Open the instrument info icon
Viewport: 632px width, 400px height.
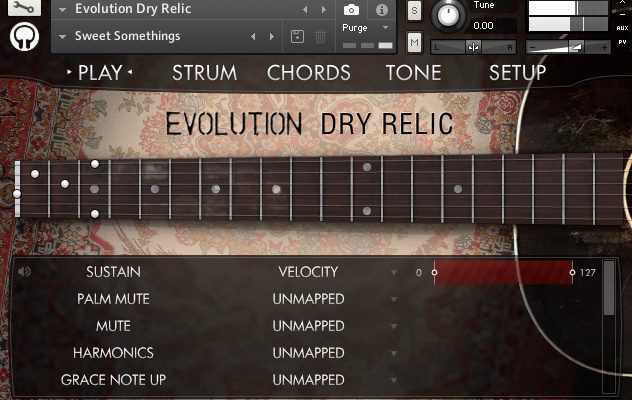coord(381,10)
